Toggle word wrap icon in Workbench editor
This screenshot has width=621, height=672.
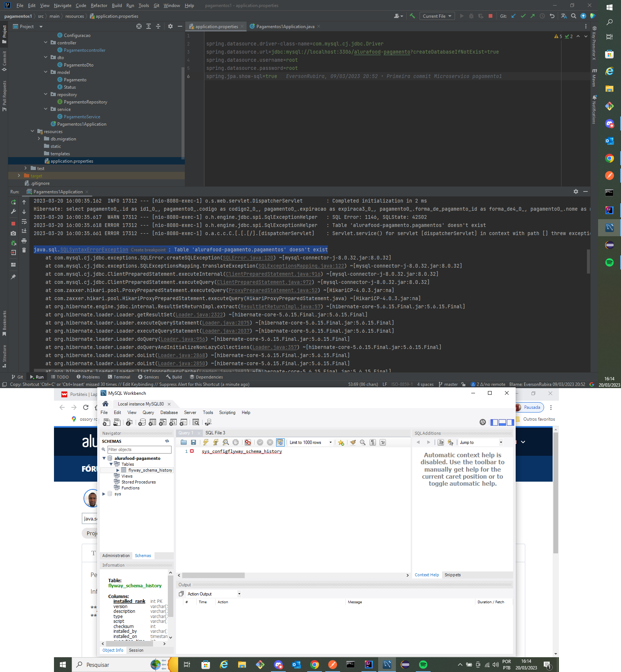tap(383, 442)
